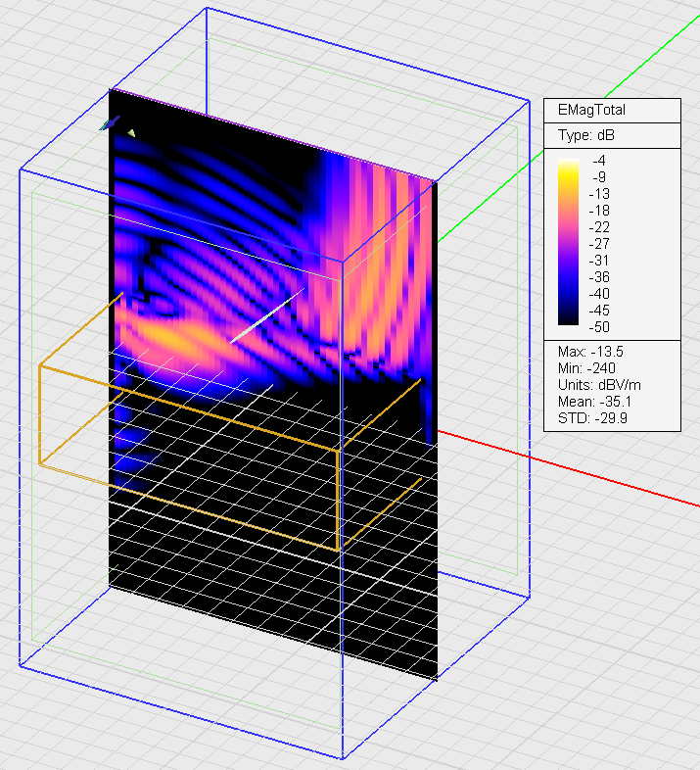
Task: Select the red axis line
Action: 587,472
